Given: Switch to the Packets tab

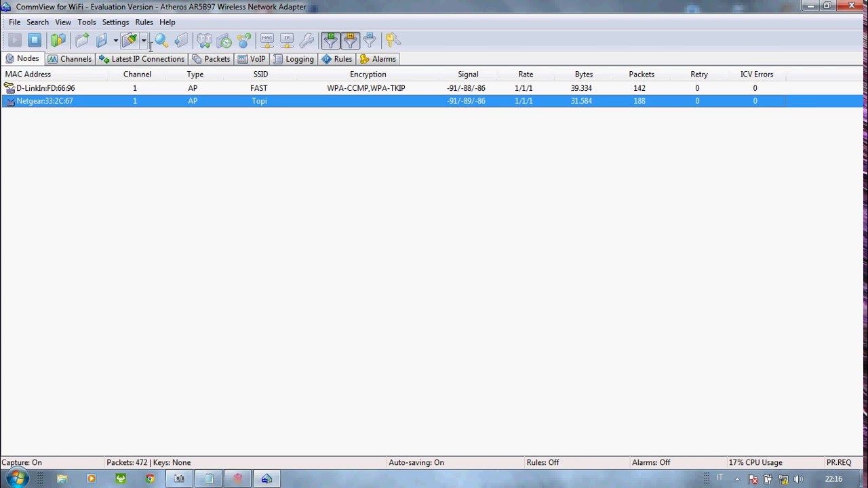Looking at the screenshot, I should point(211,59).
